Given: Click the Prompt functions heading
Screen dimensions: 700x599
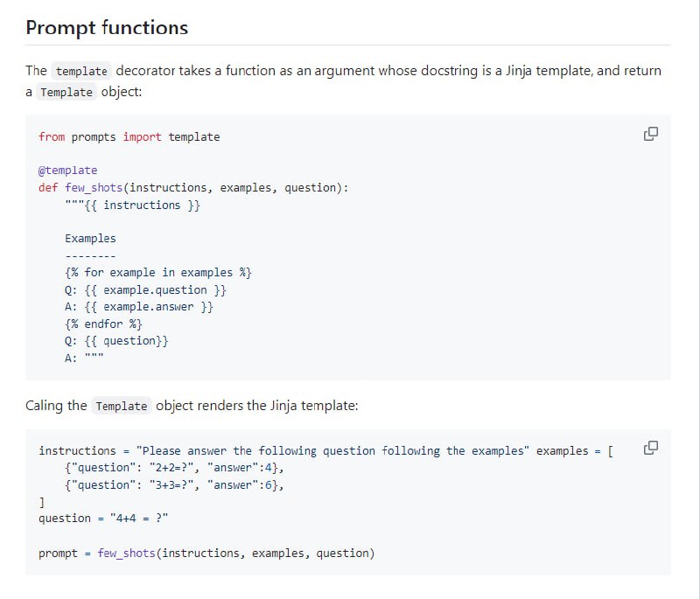Looking at the screenshot, I should click(107, 27).
